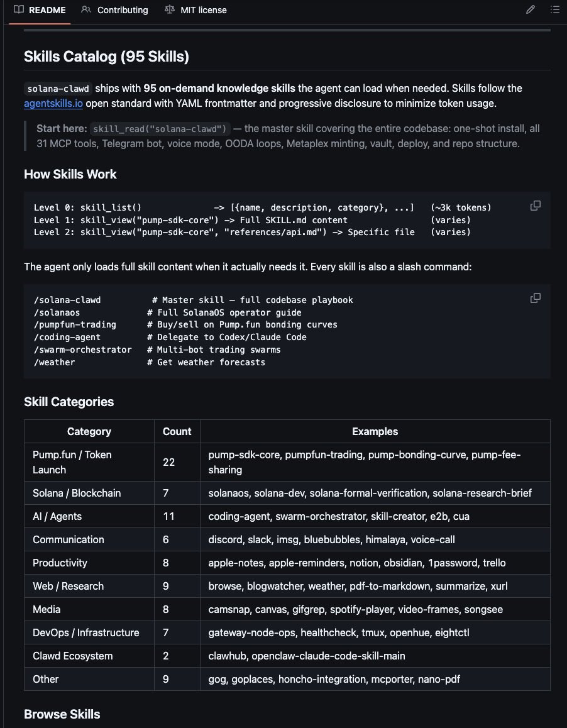567x728 pixels.
Task: Click the /pumpfun-trading command line
Action: click(x=185, y=324)
